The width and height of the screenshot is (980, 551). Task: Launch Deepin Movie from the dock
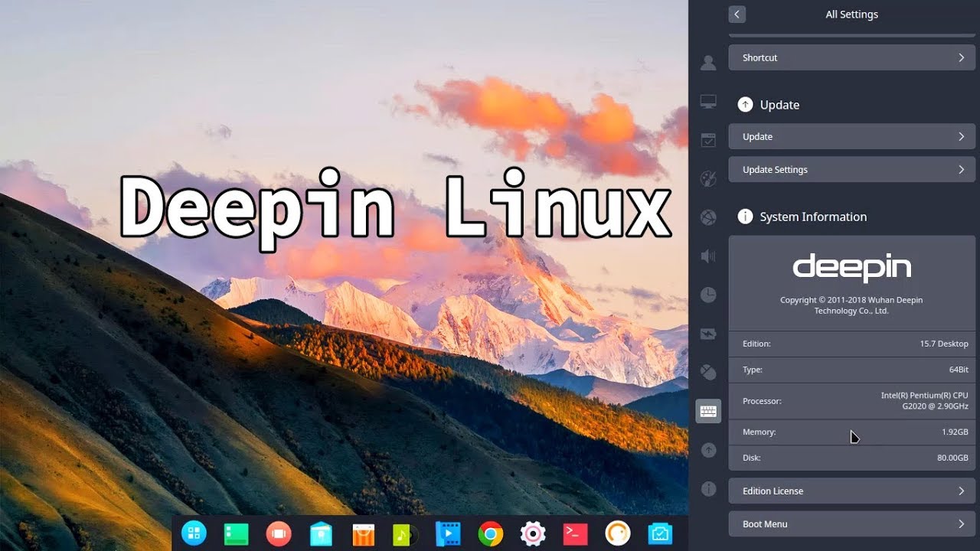coord(448,533)
